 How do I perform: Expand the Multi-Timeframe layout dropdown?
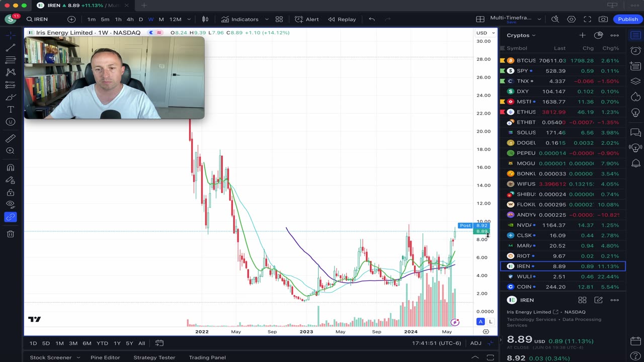click(x=539, y=19)
